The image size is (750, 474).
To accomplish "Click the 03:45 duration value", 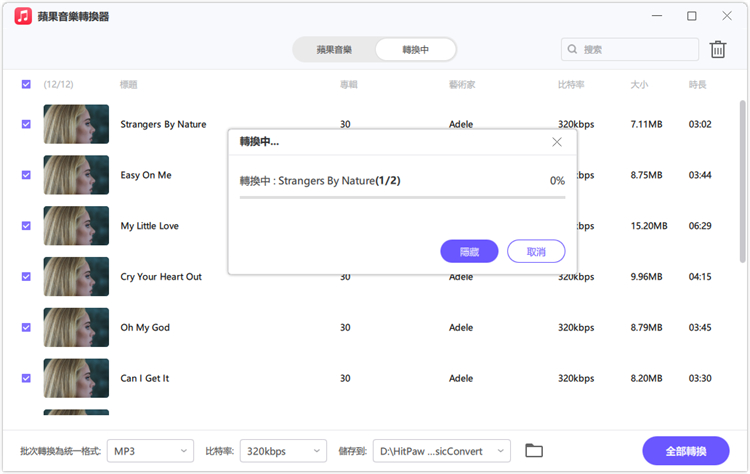I will 700,327.
